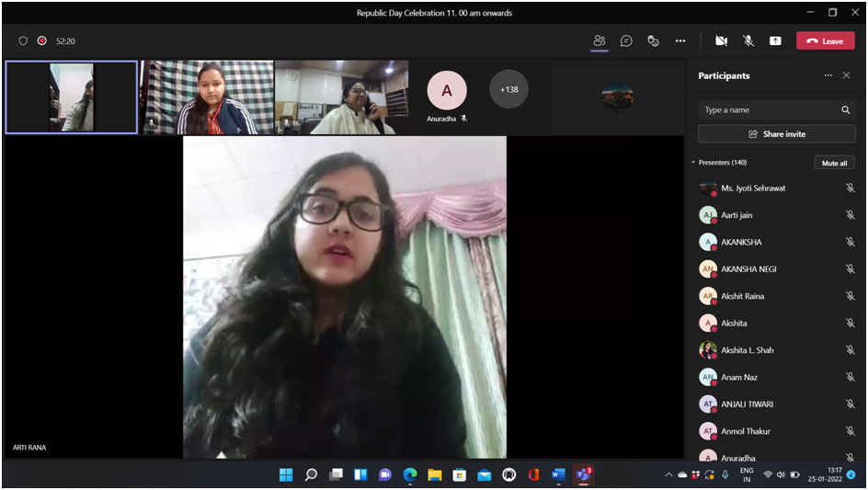
Task: Open More actions menu in meeting toolbar
Action: [680, 40]
